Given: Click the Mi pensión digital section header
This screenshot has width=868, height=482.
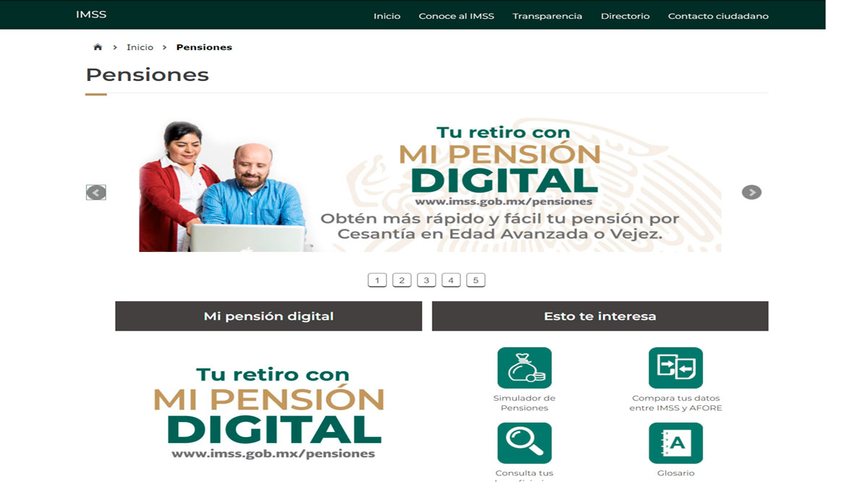Looking at the screenshot, I should [x=268, y=316].
